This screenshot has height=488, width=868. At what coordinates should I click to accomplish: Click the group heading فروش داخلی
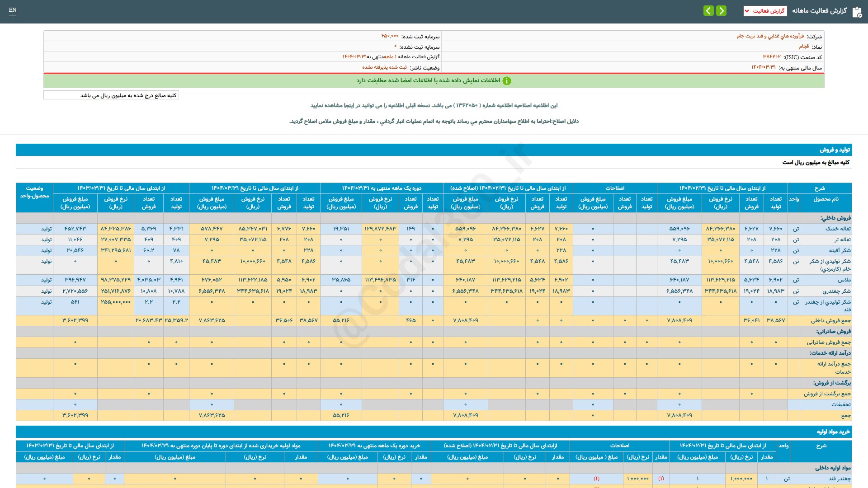click(x=835, y=218)
